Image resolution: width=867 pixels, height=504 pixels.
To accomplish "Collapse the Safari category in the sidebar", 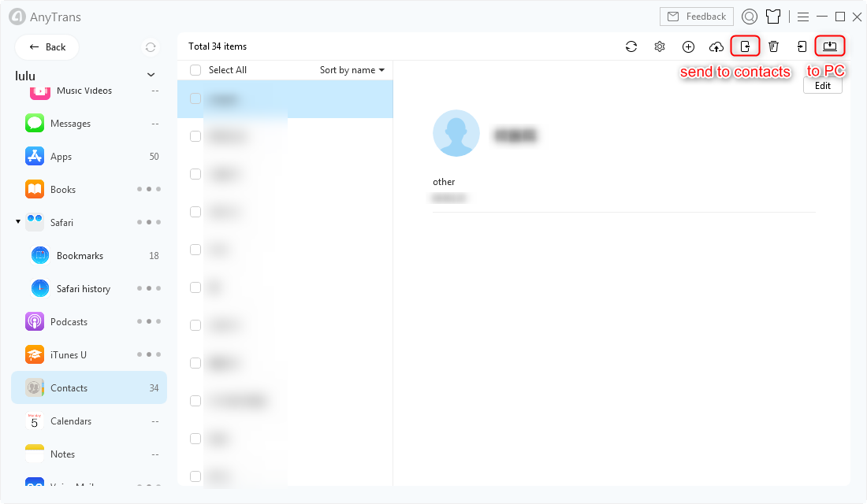I will [x=17, y=222].
